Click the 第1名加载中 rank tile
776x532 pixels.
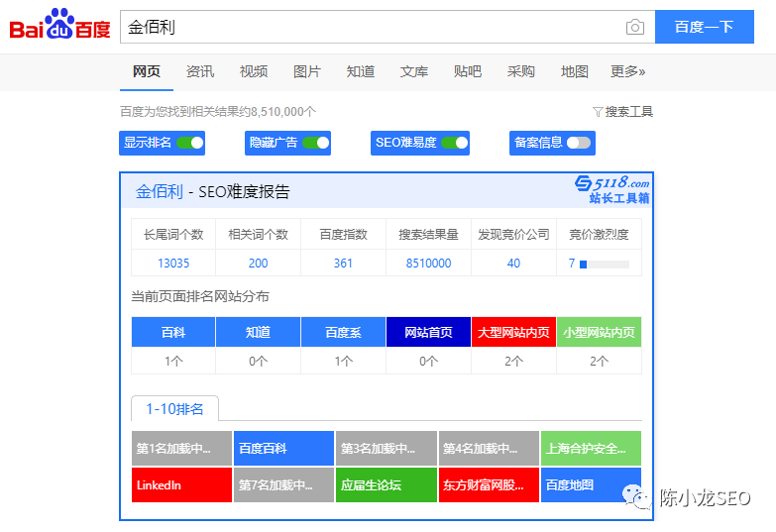coord(181,449)
